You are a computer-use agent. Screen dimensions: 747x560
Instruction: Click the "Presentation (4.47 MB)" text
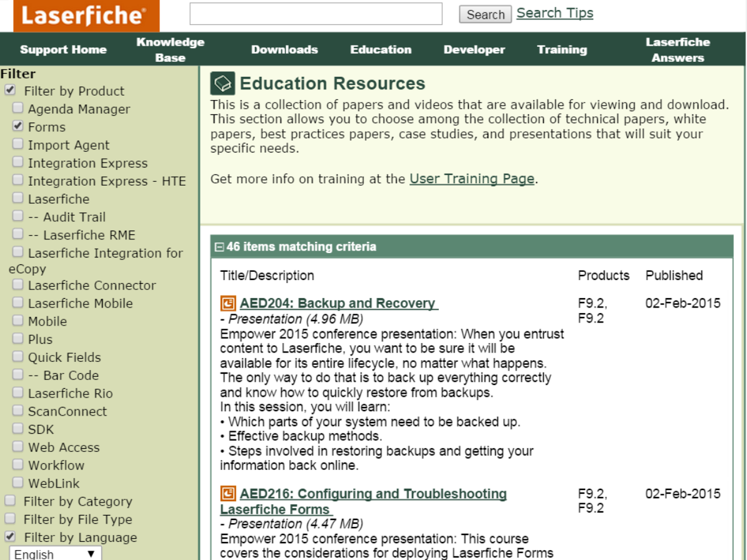click(x=296, y=524)
